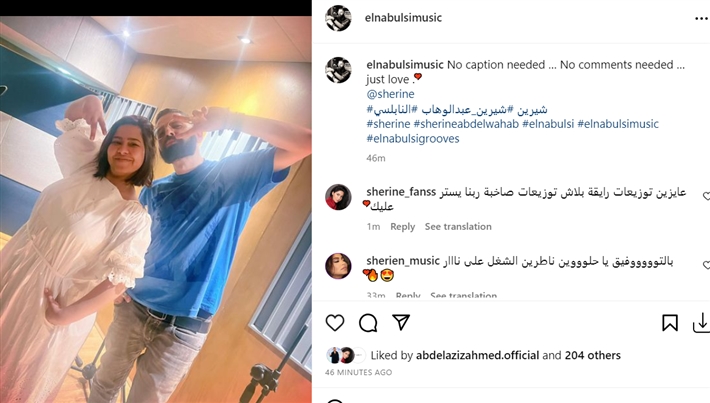Share post via paper plane icon
The image size is (710, 403).
coord(401,322)
